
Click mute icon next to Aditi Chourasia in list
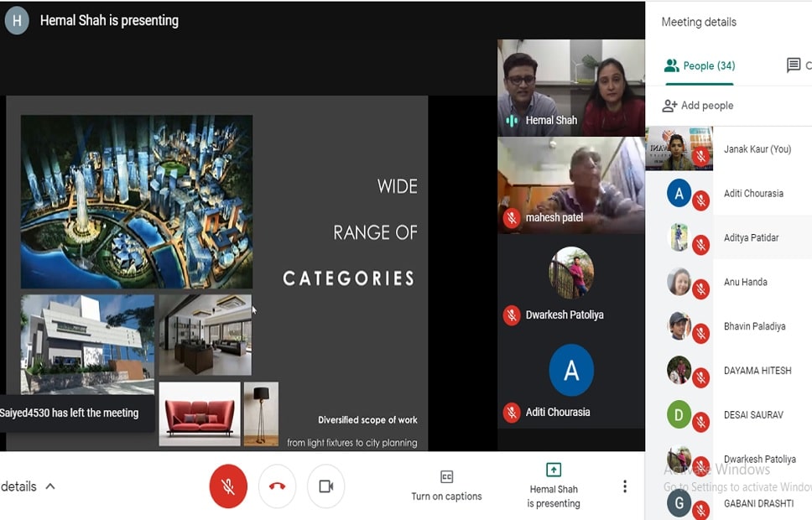(x=700, y=200)
